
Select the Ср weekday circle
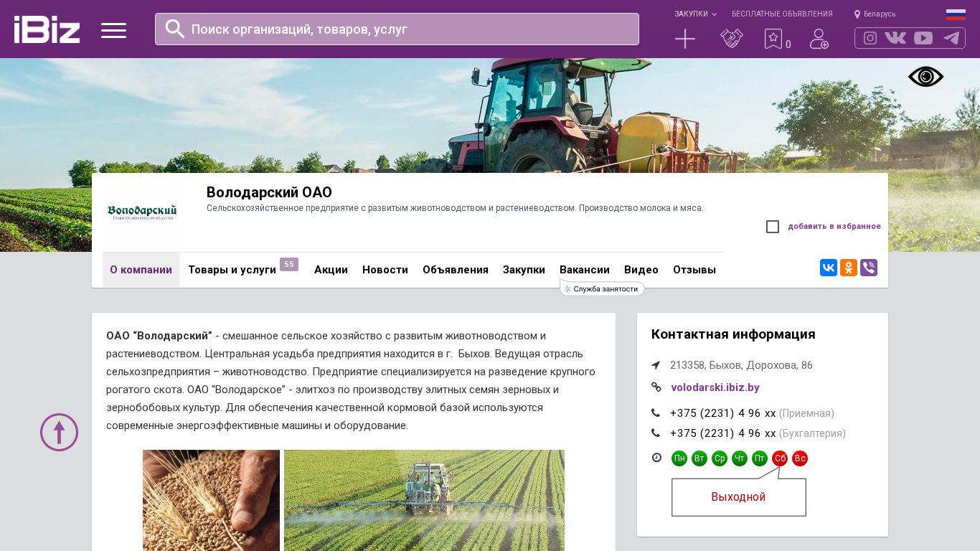[720, 458]
